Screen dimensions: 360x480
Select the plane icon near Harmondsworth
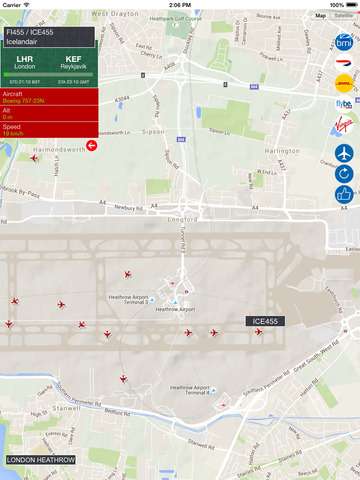click(x=34, y=158)
